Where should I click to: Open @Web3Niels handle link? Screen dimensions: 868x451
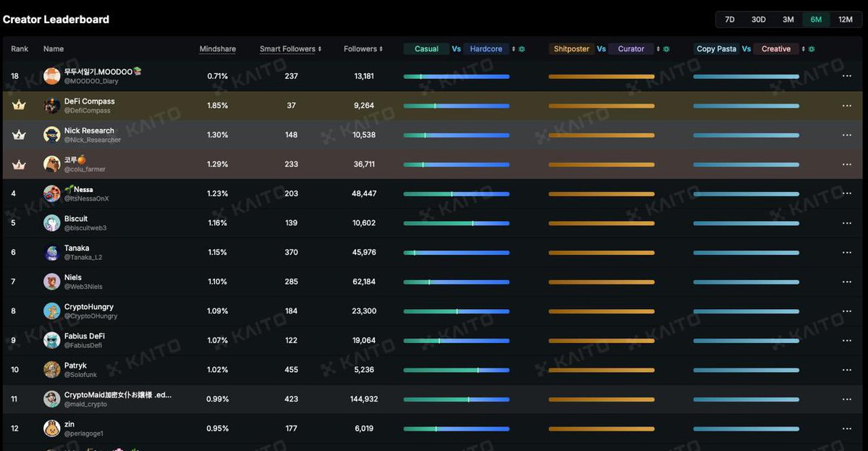(x=83, y=287)
